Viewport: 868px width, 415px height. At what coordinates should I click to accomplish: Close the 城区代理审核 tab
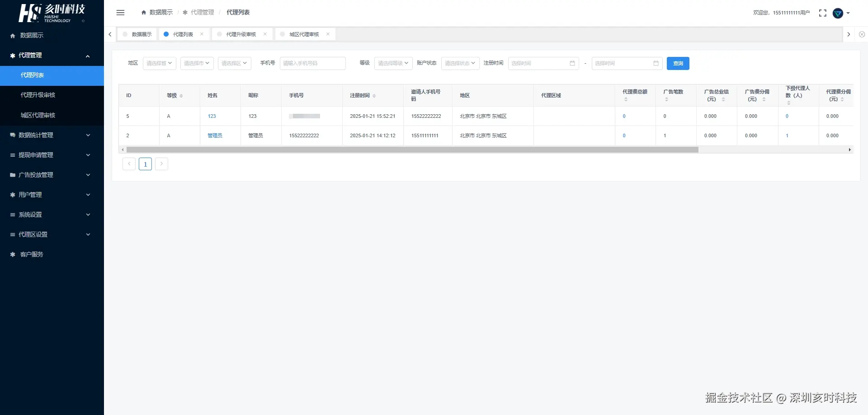click(328, 34)
